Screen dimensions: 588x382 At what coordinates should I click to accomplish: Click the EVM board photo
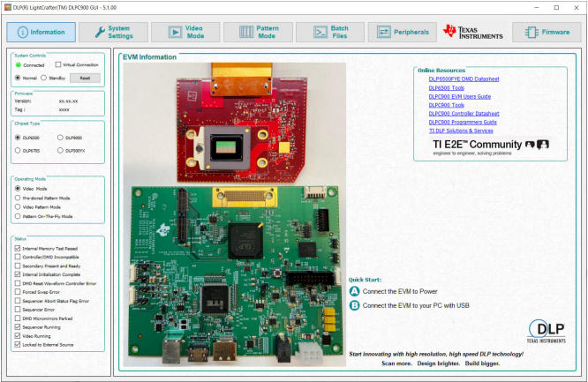[x=235, y=214]
